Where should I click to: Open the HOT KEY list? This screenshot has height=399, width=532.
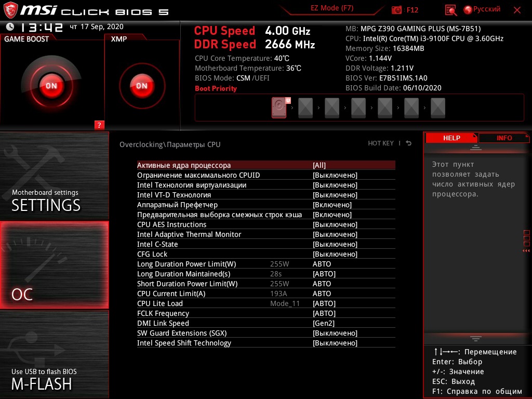[x=381, y=143]
